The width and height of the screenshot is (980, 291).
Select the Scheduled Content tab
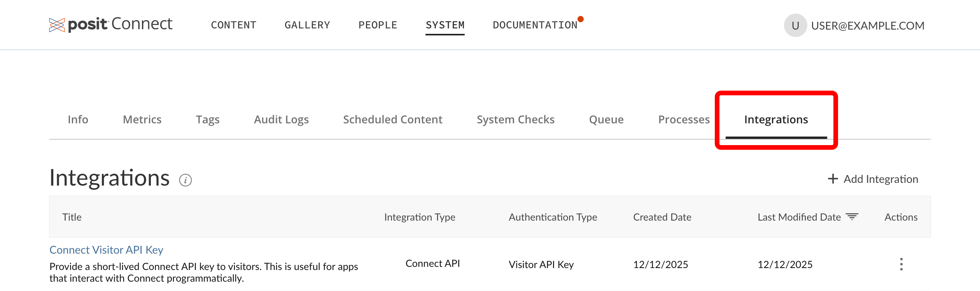[392, 119]
